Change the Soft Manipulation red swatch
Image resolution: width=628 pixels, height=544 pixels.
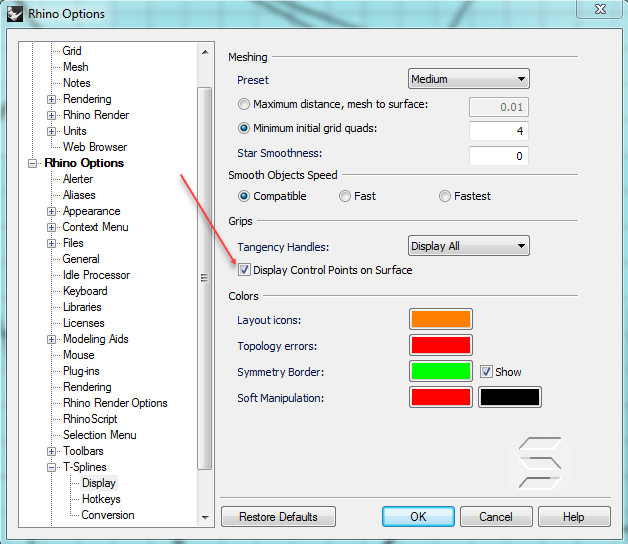[441, 397]
